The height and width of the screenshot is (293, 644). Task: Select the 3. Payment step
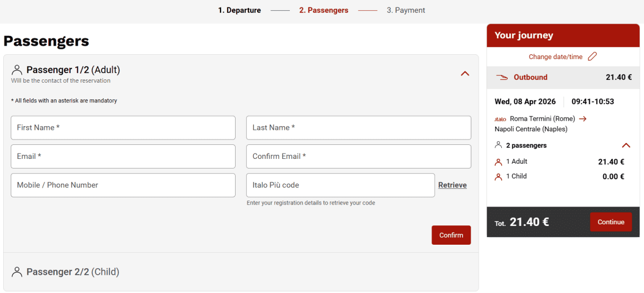pos(406,10)
